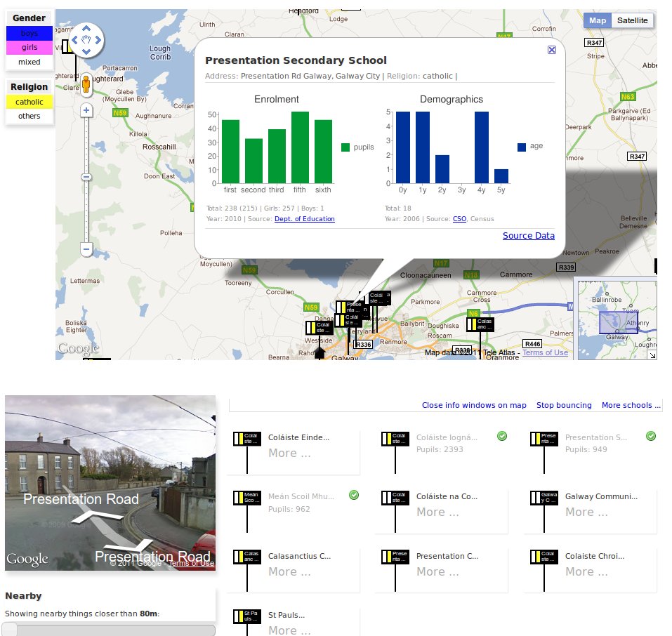Image resolution: width=672 pixels, height=636 pixels.
Task: Pan the map left with arrow control
Action: click(x=74, y=40)
